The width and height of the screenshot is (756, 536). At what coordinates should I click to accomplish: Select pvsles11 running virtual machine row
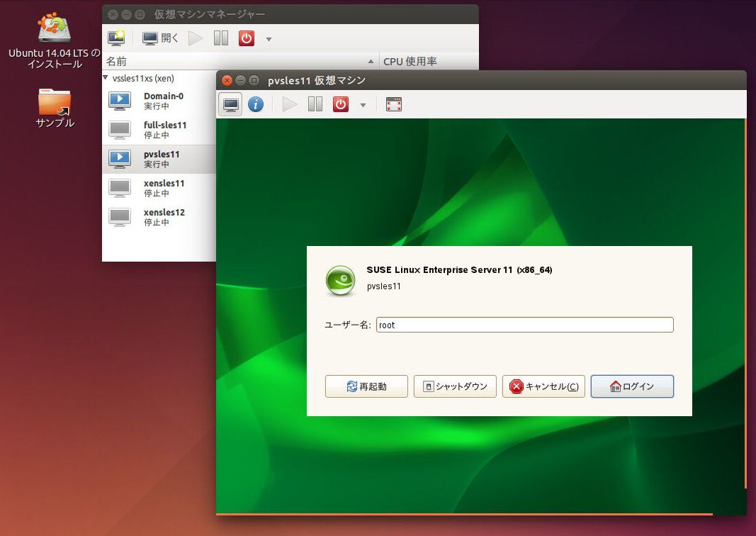point(159,159)
